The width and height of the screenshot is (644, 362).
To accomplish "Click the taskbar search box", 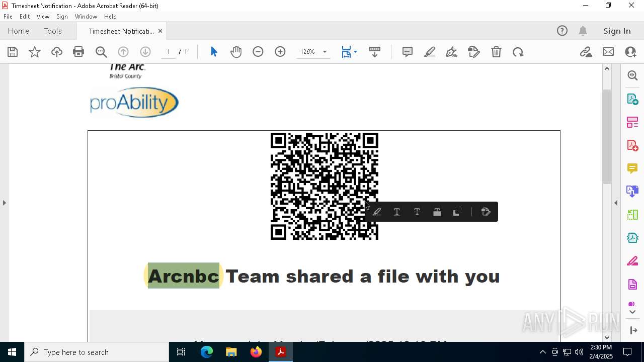I will coord(97,352).
